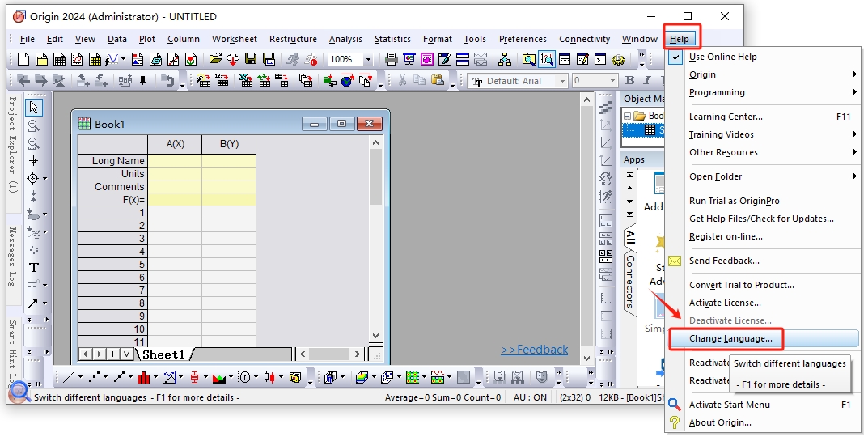
Task: Open the Statistics menu
Action: pos(392,39)
